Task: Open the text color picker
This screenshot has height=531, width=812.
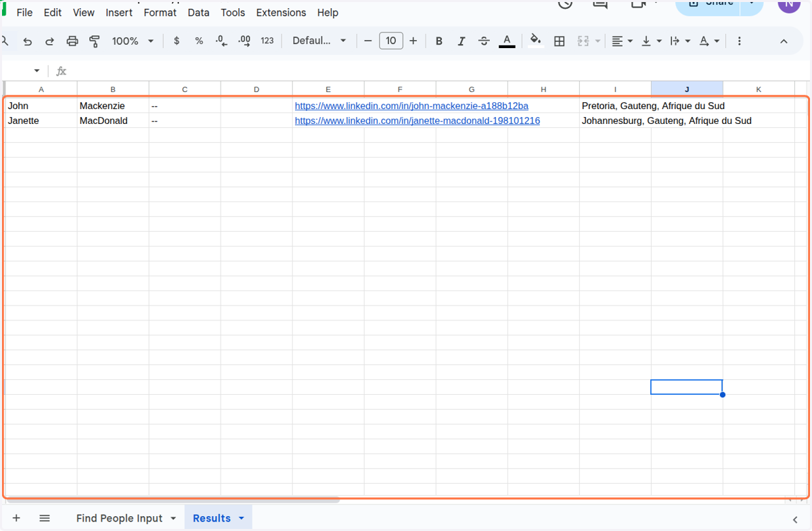Action: [x=507, y=41]
